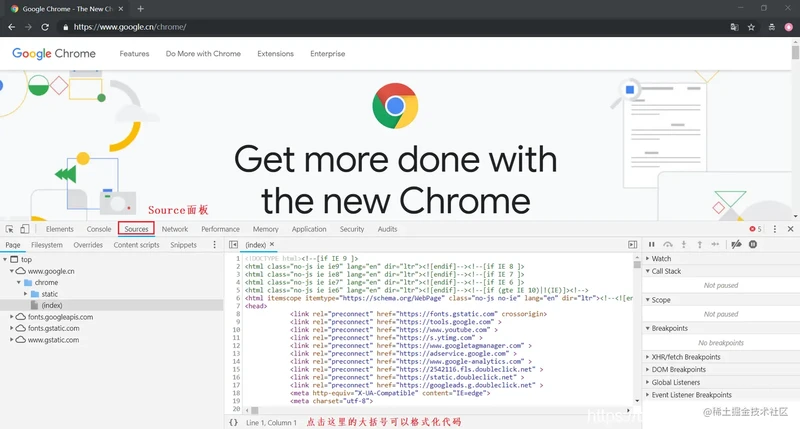The height and width of the screenshot is (429, 800).
Task: Collapse the top frame tree node
Action: [x=5, y=259]
